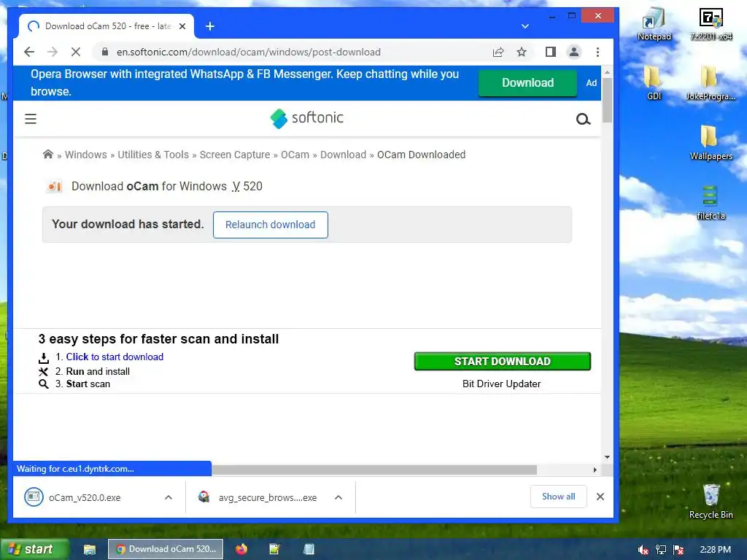Click vertical scrollbar thumb
Screen dimensions: 747x560
607,100
